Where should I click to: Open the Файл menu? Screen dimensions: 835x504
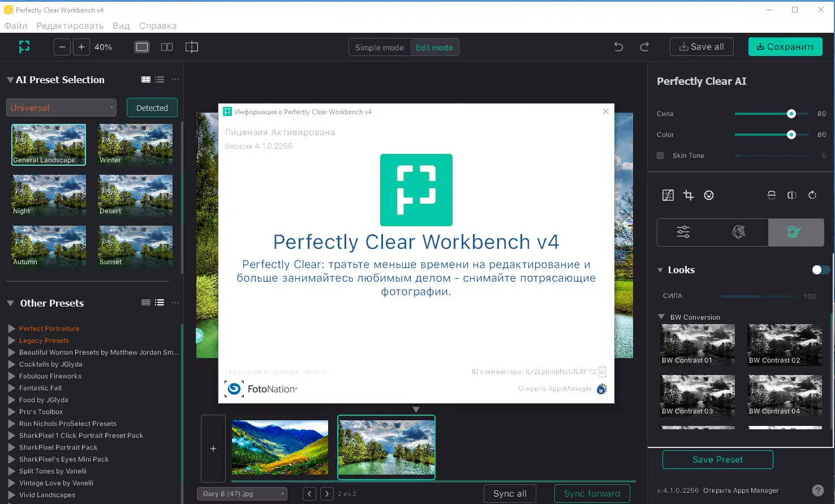pos(15,25)
